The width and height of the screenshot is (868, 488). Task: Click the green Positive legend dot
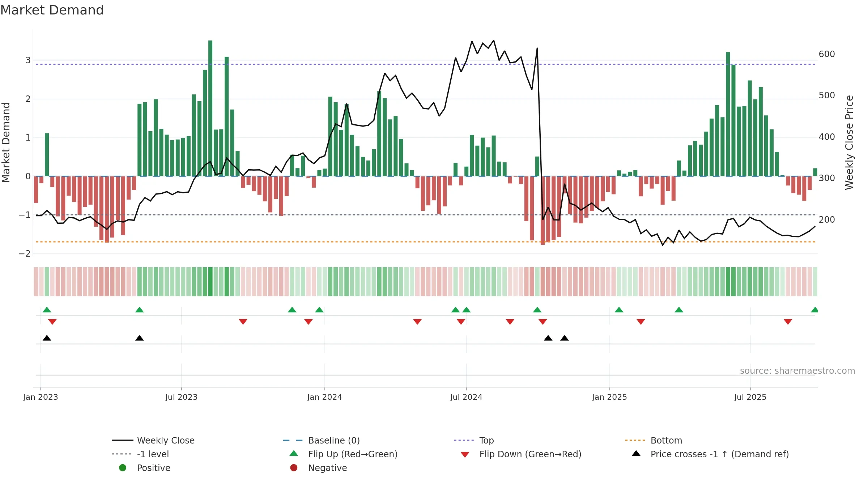coord(123,468)
